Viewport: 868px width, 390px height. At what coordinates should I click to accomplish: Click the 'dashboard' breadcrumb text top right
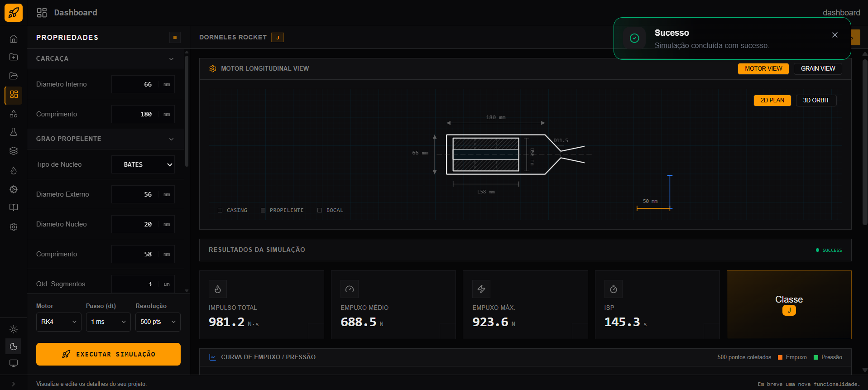(841, 13)
